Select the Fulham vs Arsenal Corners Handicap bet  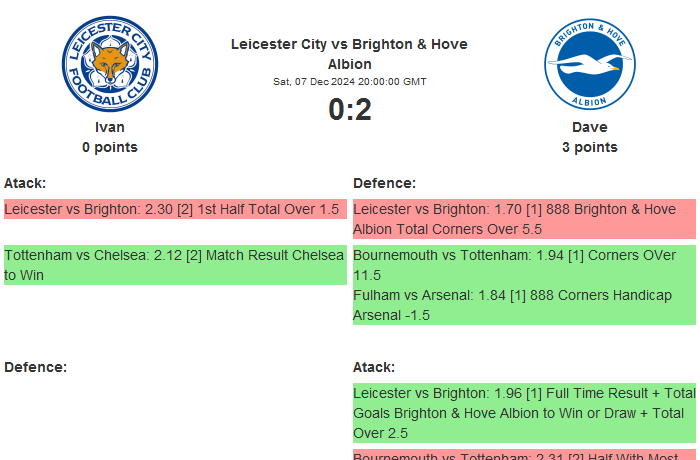coord(524,305)
